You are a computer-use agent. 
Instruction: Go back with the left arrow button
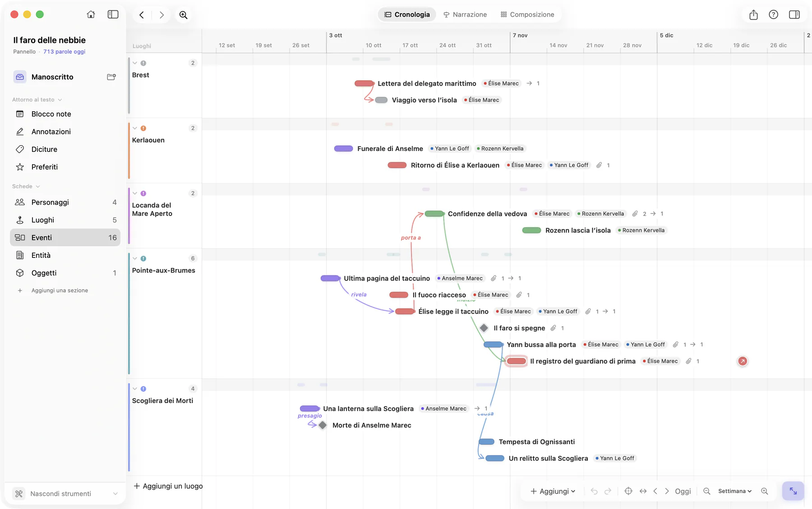142,15
